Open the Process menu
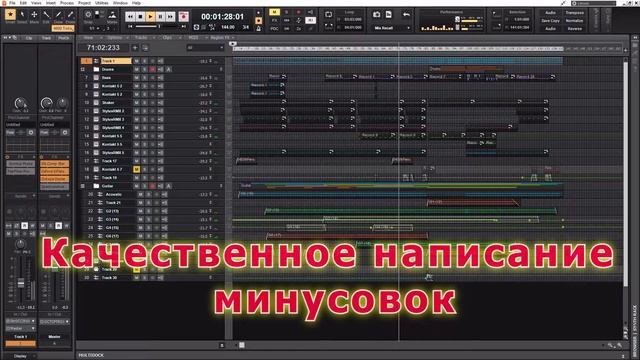The width and height of the screenshot is (640, 360). point(67,3)
